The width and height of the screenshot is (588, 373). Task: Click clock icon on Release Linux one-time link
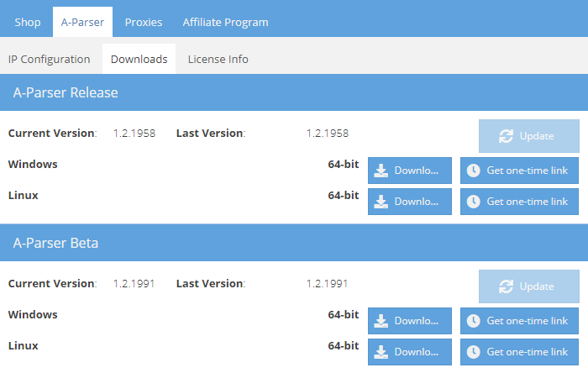click(474, 202)
